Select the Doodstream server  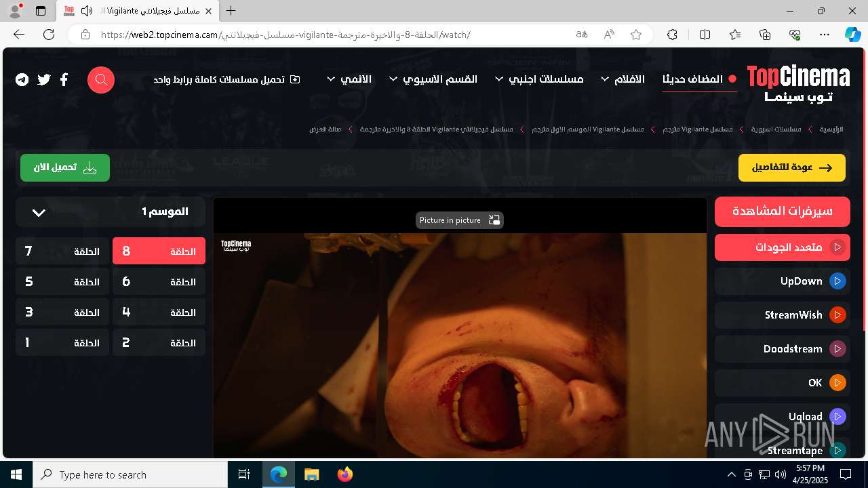coord(783,349)
